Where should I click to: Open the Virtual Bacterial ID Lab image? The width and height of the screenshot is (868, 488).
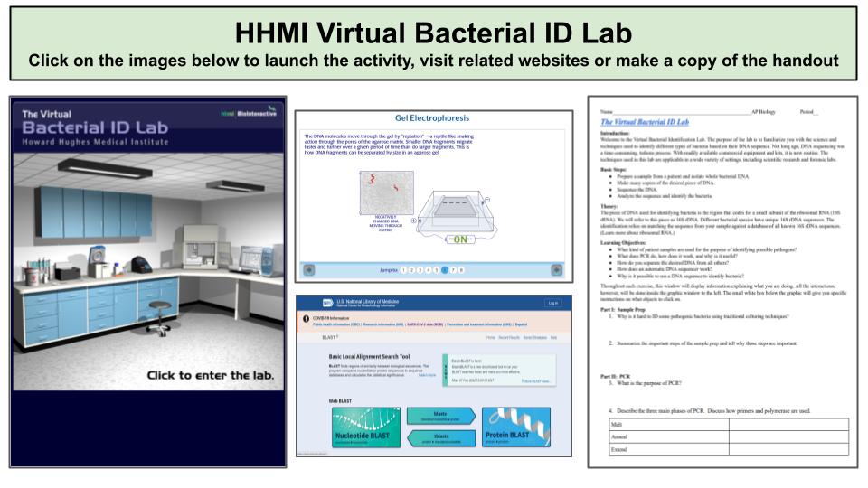point(147,282)
